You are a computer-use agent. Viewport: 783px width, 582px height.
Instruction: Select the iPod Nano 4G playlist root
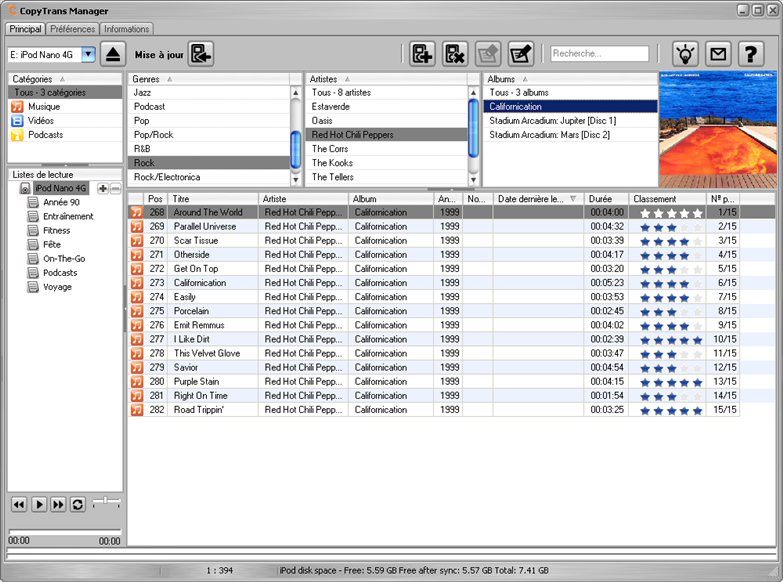[x=61, y=188]
